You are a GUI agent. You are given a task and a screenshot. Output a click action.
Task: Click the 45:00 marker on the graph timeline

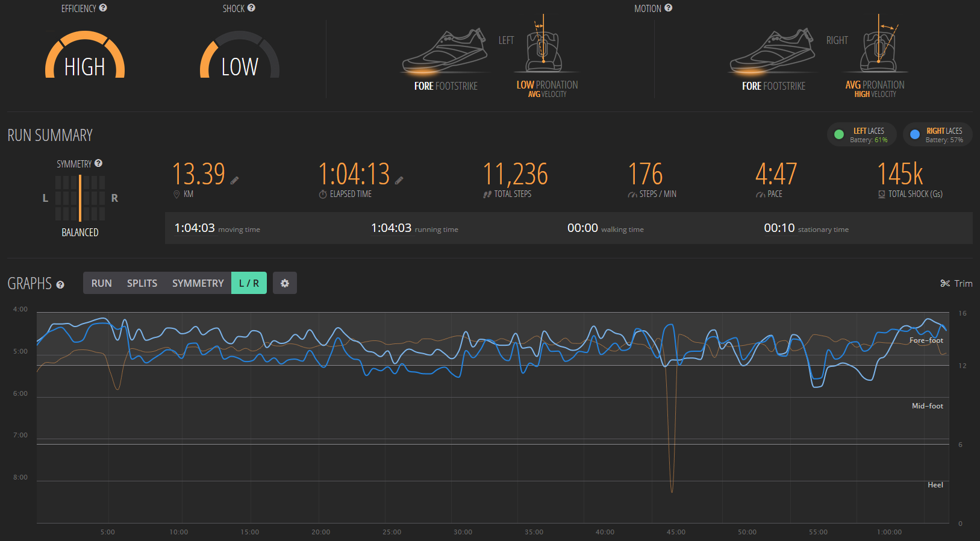coord(676,532)
